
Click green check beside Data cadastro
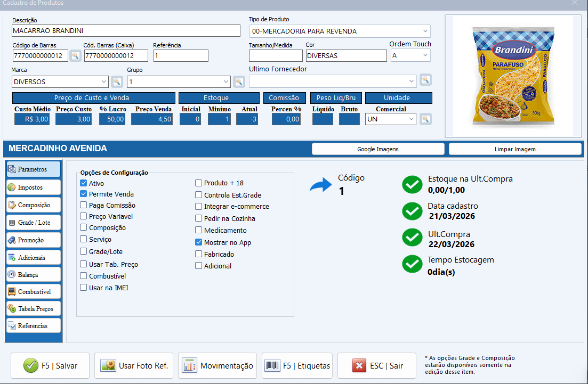[412, 211]
